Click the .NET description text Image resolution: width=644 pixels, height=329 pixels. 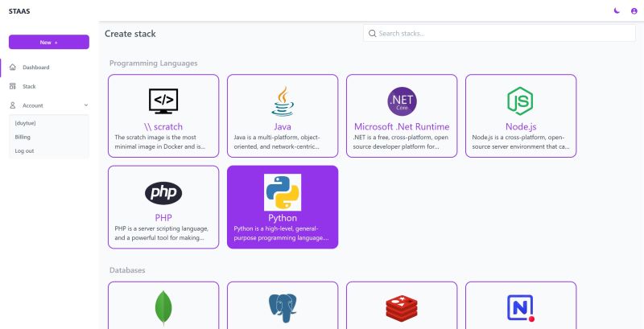pyautogui.click(x=400, y=142)
